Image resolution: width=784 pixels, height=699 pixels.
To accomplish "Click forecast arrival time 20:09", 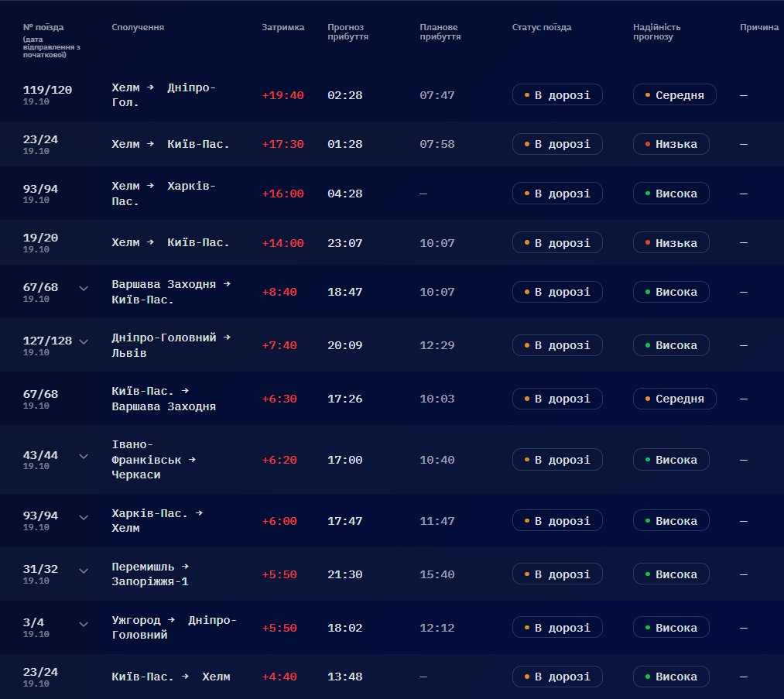I will 345,345.
